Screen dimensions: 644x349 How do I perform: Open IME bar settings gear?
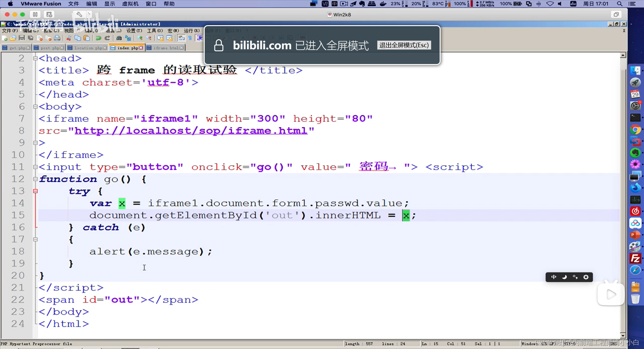586,277
